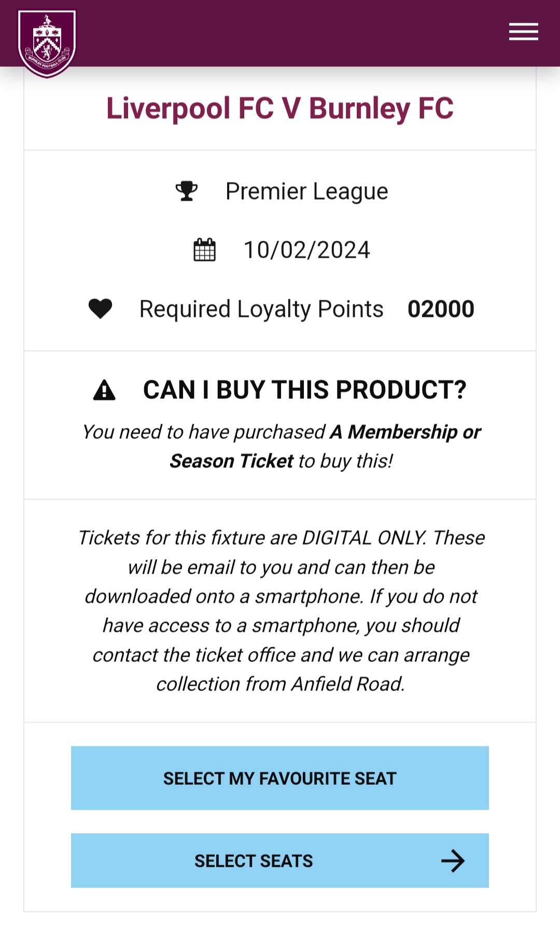560x930 pixels.
Task: Click the calendar date icon
Action: (204, 250)
